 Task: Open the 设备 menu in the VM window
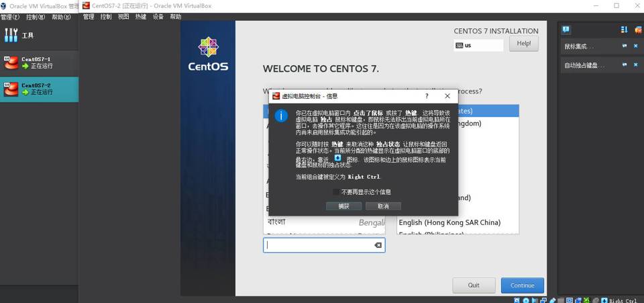(158, 17)
